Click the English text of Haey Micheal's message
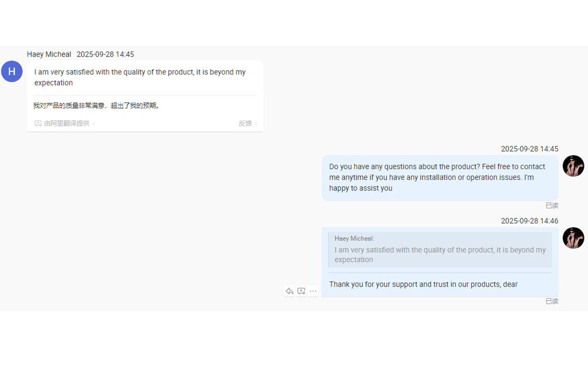 pos(140,77)
